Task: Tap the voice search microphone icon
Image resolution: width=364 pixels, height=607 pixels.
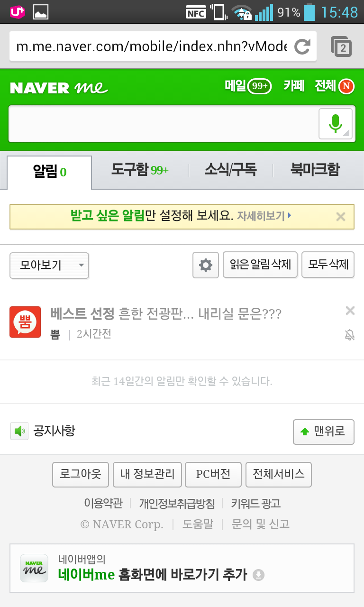Action: (336, 124)
